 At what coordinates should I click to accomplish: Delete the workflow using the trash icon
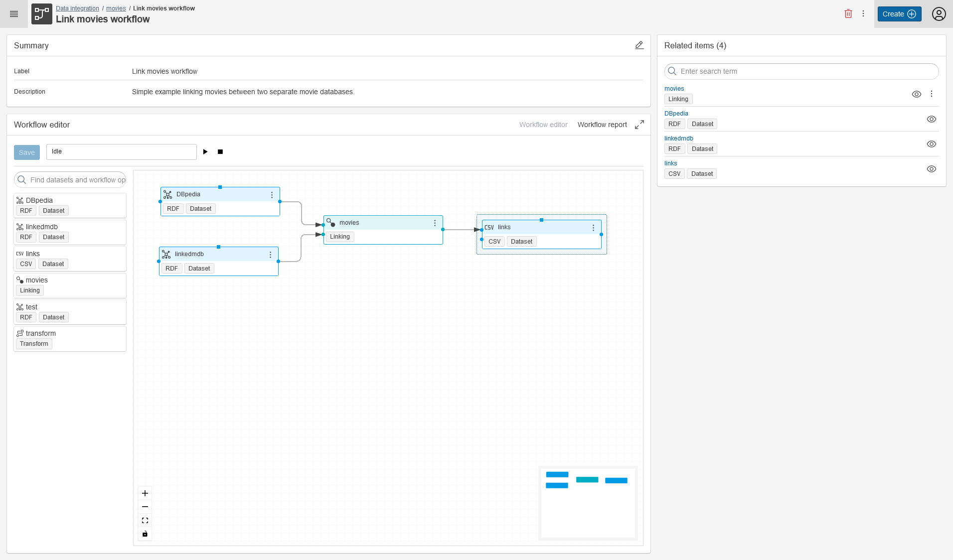(x=848, y=13)
